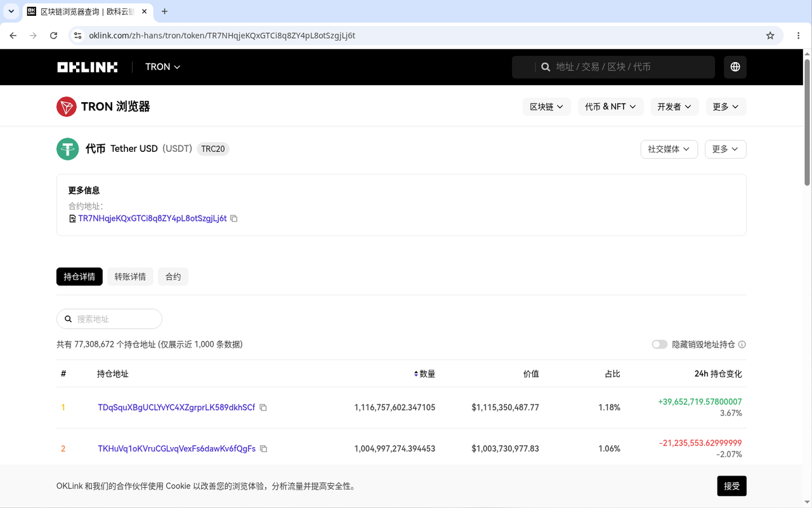Copy the contract address TR7NHqje…
The height and width of the screenshot is (508, 812).
(x=234, y=218)
